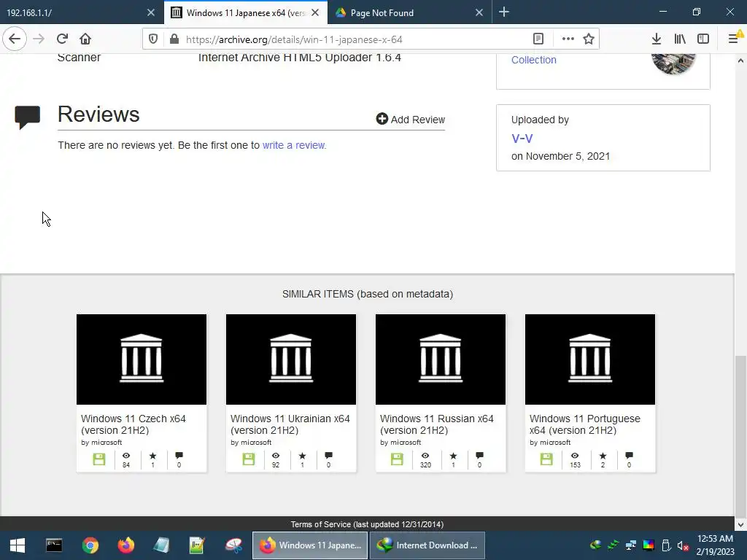This screenshot has width=747, height=560.
Task: Click favorites star on Portuguese card
Action: [603, 456]
